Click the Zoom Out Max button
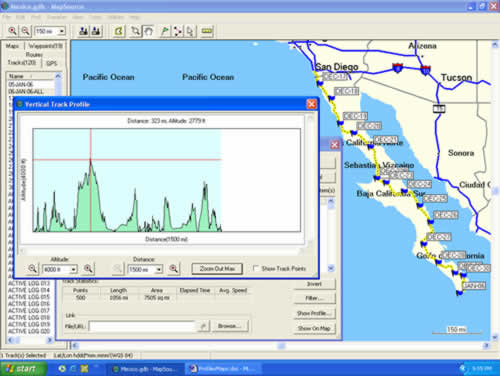 pyautogui.click(x=217, y=269)
